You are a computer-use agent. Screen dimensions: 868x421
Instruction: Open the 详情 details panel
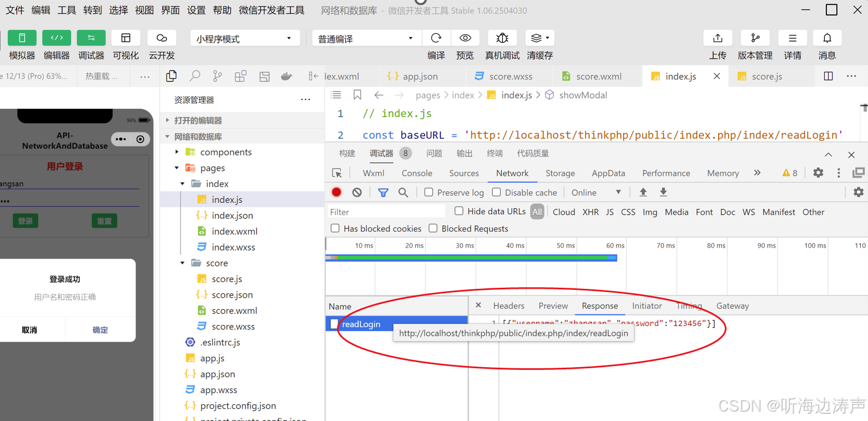click(x=793, y=38)
